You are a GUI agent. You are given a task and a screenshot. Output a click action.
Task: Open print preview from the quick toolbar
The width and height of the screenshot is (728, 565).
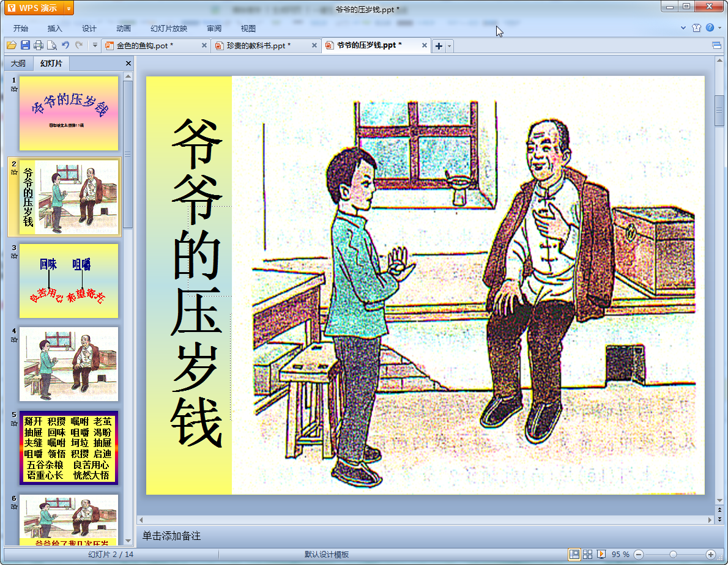(x=51, y=45)
